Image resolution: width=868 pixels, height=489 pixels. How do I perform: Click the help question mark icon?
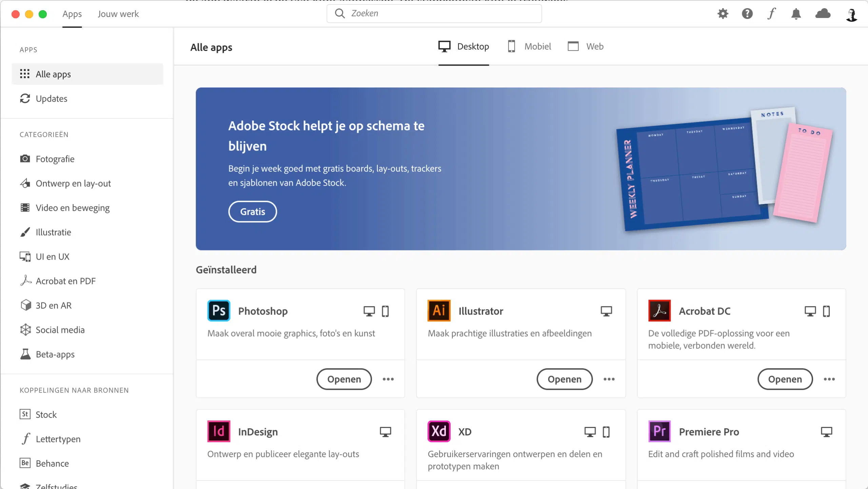[x=747, y=14]
